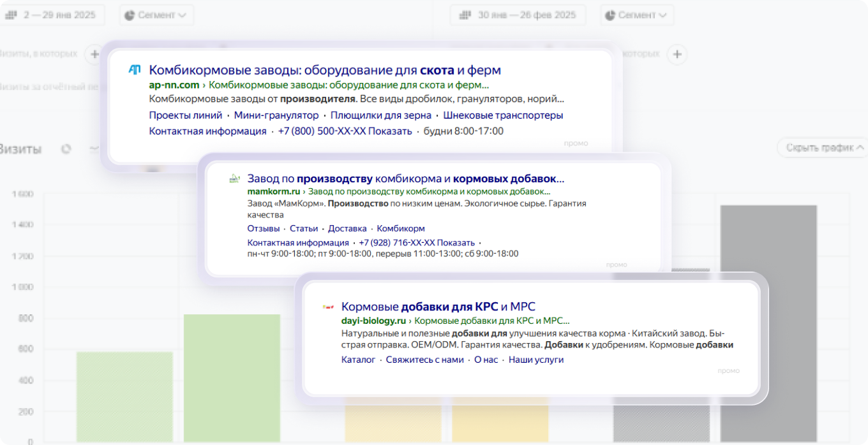Open 'О нас' sitelink
Screen dimensions: 868x445
(x=486, y=360)
